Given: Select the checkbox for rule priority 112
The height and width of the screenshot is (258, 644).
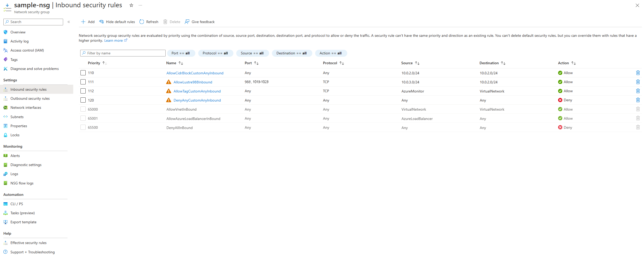Looking at the screenshot, I should click(83, 91).
